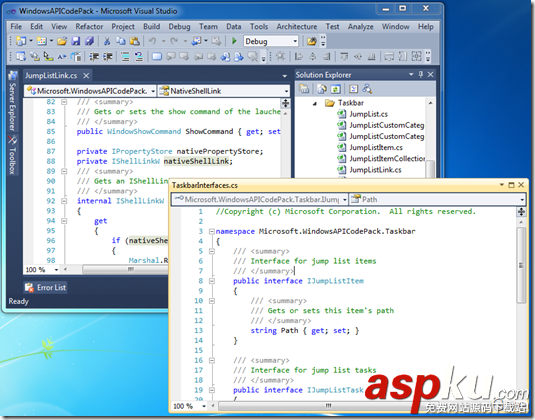
Task: Open the Server Explorer side tab
Action: tap(12, 101)
